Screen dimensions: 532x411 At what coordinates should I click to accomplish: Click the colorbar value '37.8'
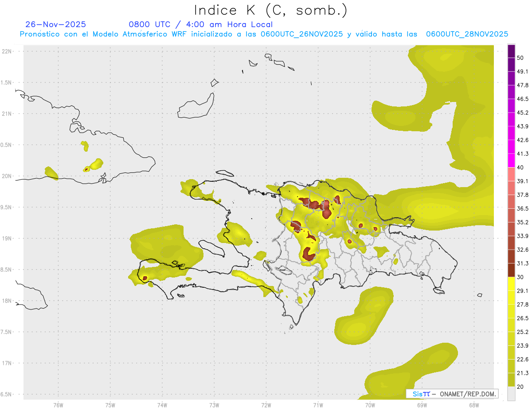(522, 195)
